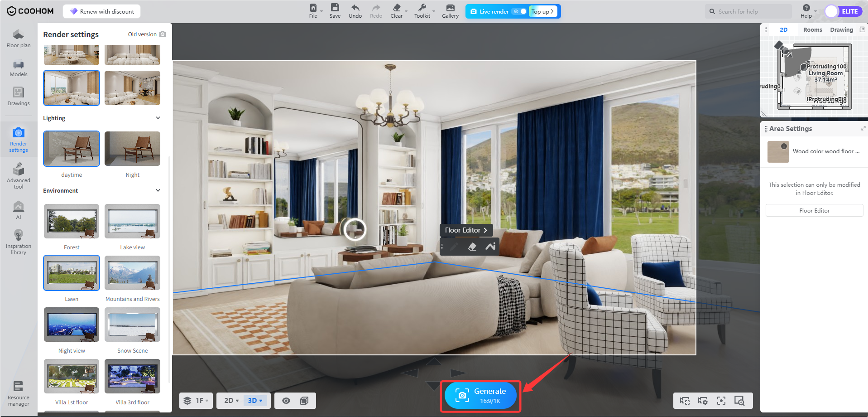Click the cube view icon in bottom bar
Viewport: 868px width, 417px height.
304,401
